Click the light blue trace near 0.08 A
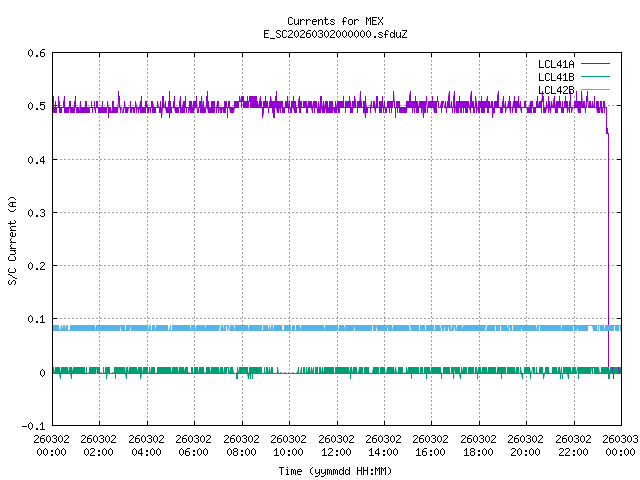 click(300, 327)
